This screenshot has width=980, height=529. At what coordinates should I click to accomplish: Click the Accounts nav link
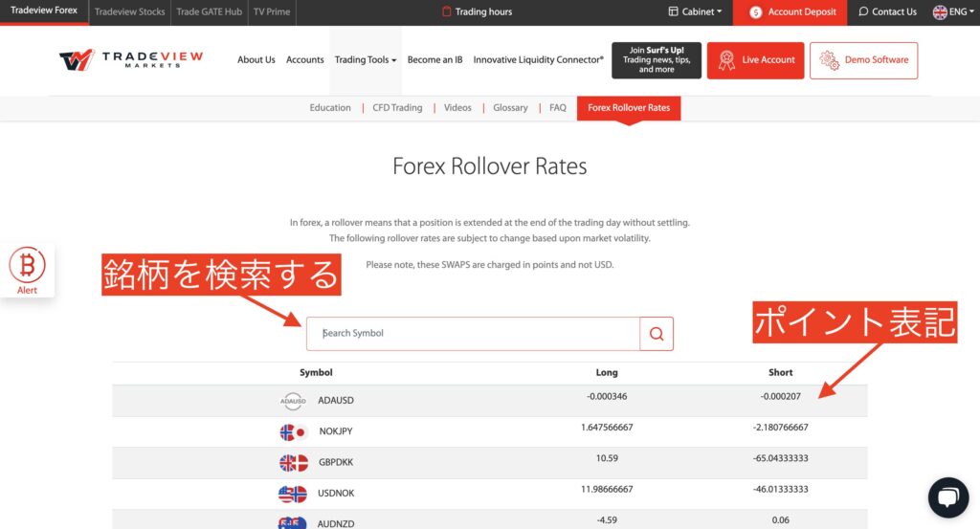[x=305, y=60]
